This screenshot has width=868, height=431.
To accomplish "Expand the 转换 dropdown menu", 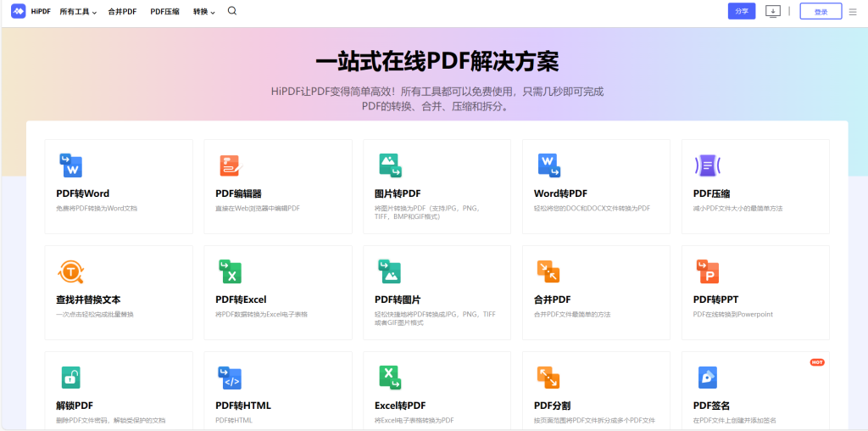I will (x=204, y=12).
